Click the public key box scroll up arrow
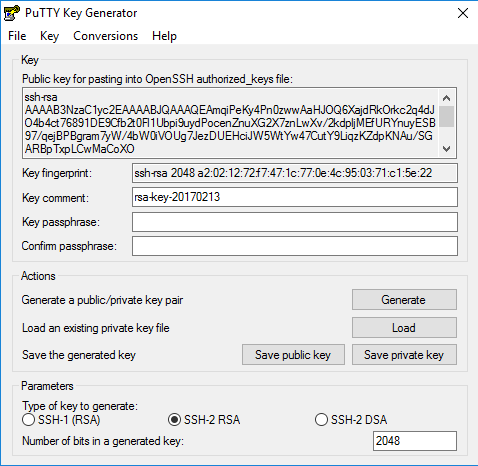The image size is (478, 466). click(446, 98)
